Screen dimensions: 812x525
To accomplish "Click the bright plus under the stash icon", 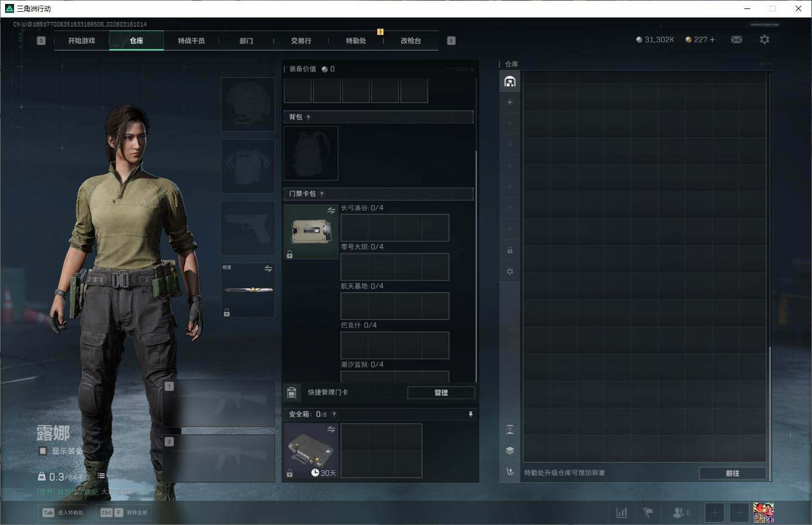I will point(510,102).
